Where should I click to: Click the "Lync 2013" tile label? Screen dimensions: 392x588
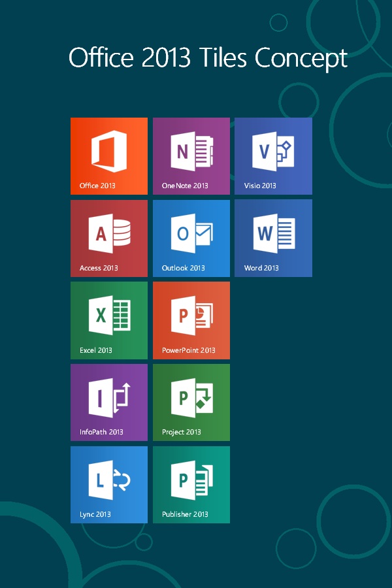click(95, 514)
